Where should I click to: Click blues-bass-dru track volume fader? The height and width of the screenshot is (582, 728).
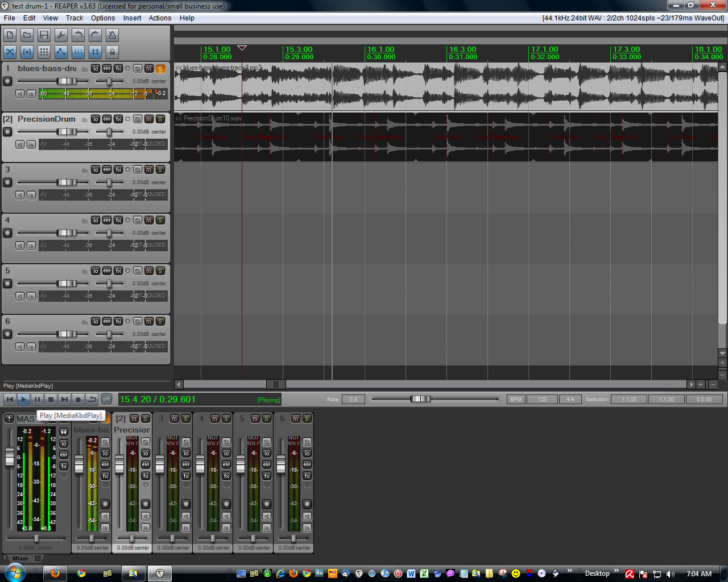[x=67, y=81]
